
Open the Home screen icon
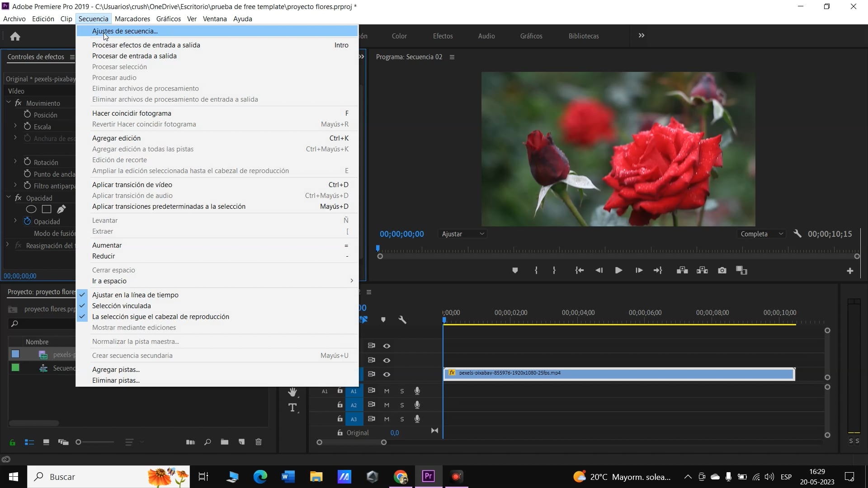[15, 36]
